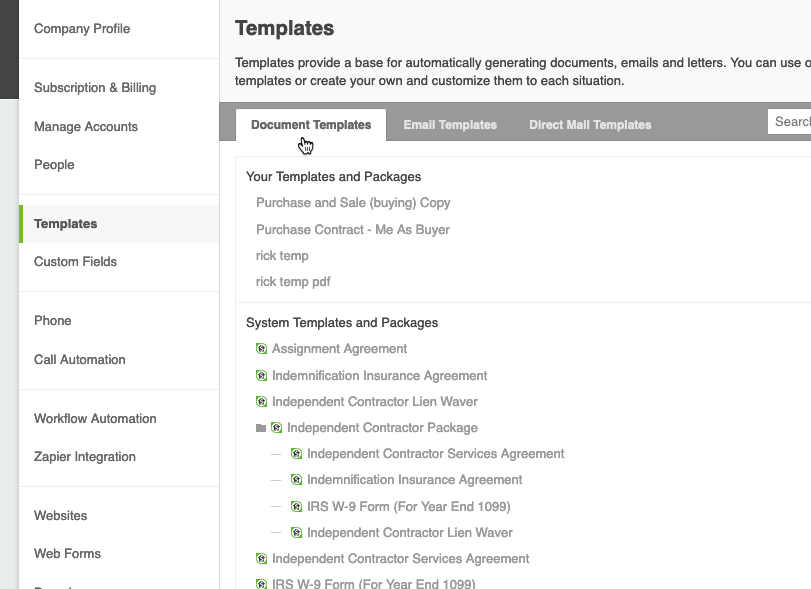This screenshot has width=811, height=589.
Task: Open the Company Profile page
Action: click(x=82, y=29)
